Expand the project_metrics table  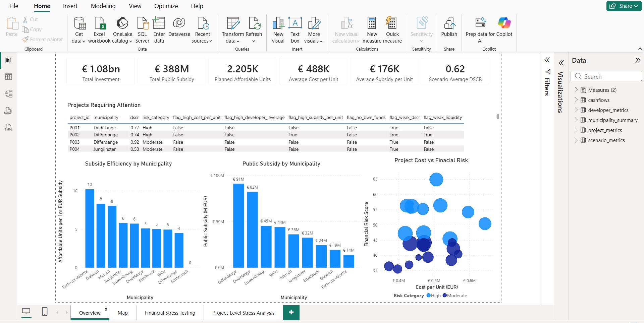(576, 130)
